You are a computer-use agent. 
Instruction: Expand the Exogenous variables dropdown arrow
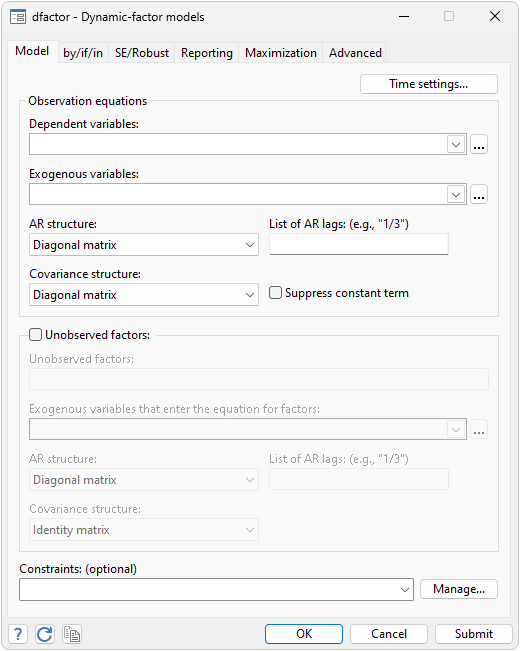(x=456, y=194)
